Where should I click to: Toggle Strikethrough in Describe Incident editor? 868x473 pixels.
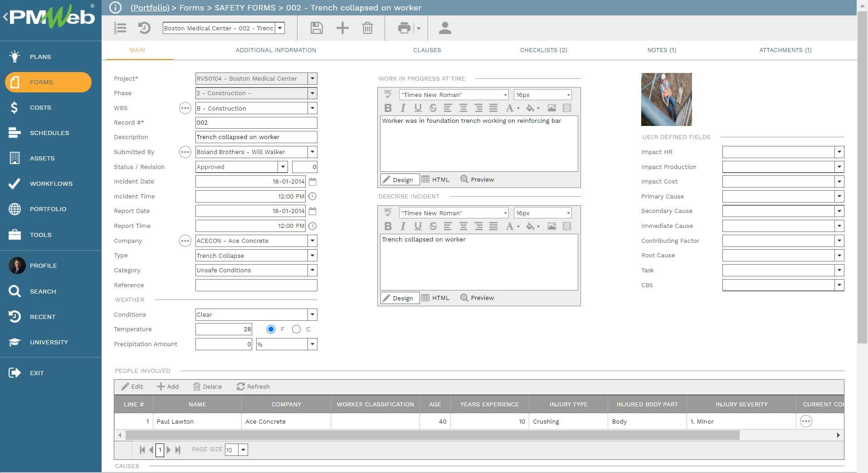tap(433, 226)
